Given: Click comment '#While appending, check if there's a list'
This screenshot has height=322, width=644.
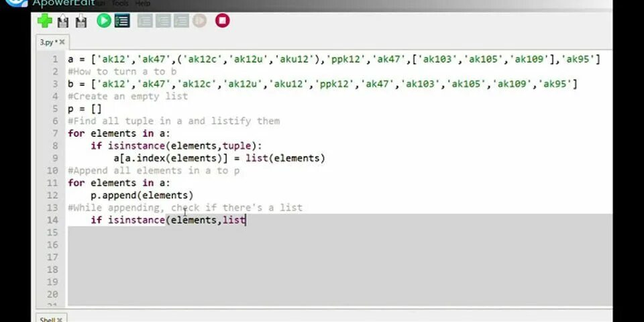Looking at the screenshot, I should [x=185, y=207].
